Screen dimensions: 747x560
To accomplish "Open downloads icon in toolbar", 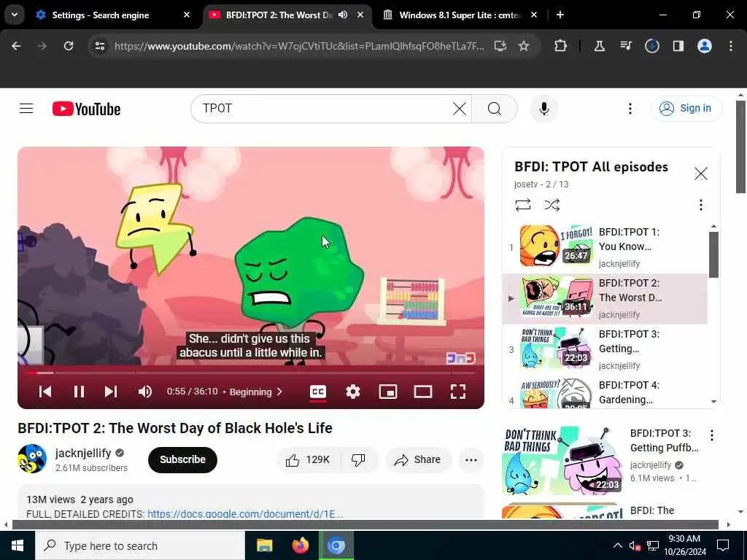I will point(651,46).
